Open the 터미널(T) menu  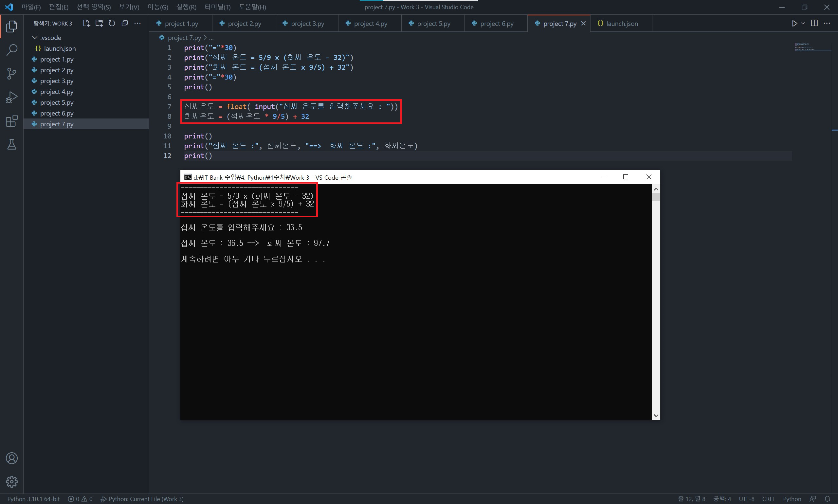tap(217, 7)
